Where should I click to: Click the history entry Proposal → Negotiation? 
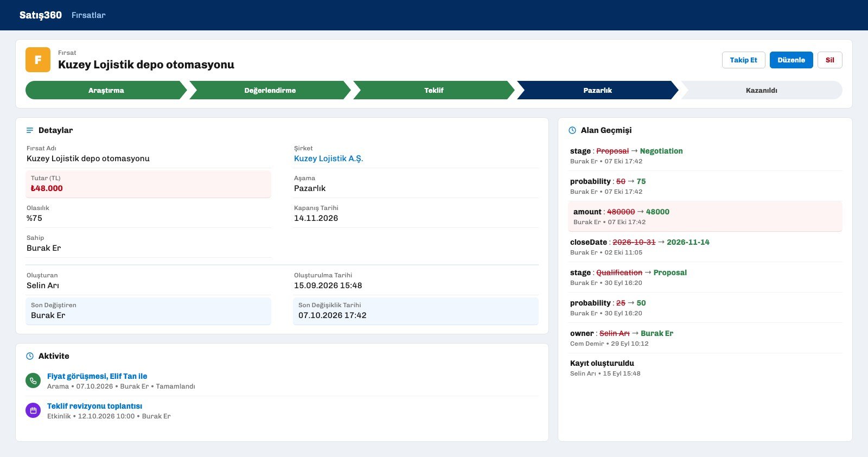click(705, 156)
